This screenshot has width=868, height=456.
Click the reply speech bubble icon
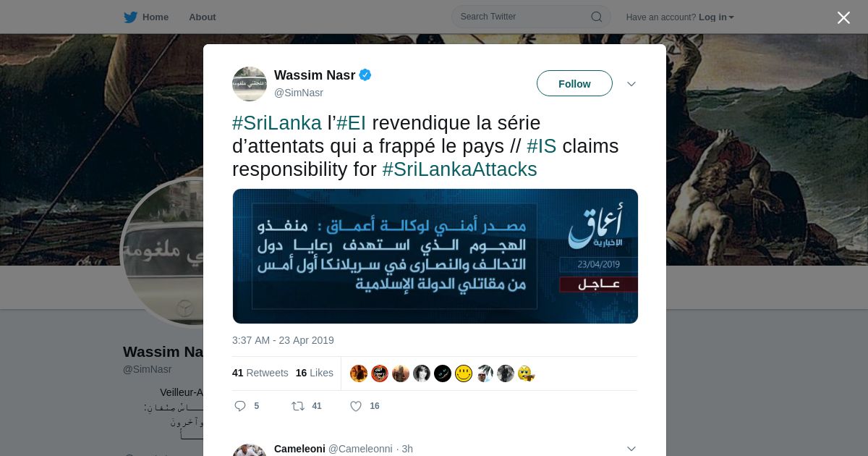pos(240,406)
